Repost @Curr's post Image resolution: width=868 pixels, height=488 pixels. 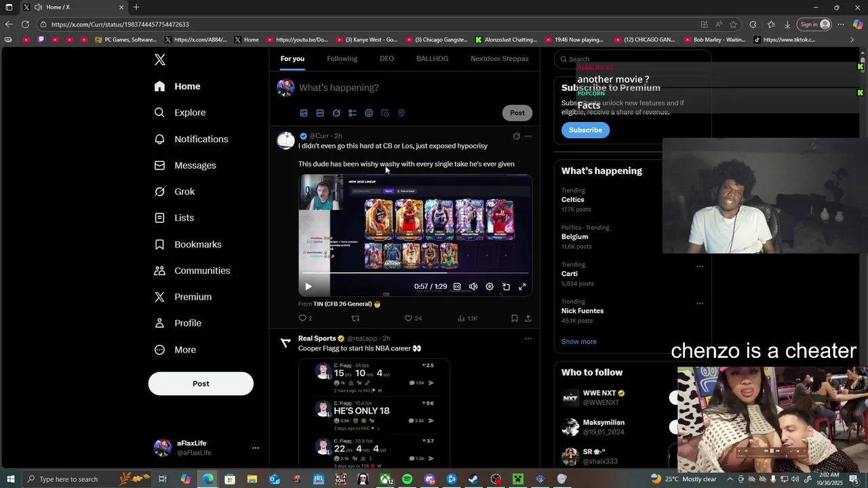[355, 319]
